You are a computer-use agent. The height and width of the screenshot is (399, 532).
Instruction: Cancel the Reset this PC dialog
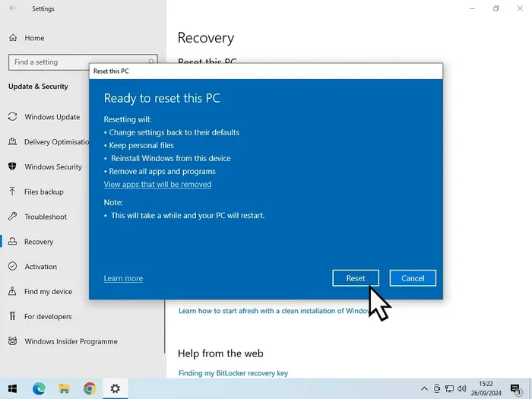click(413, 278)
